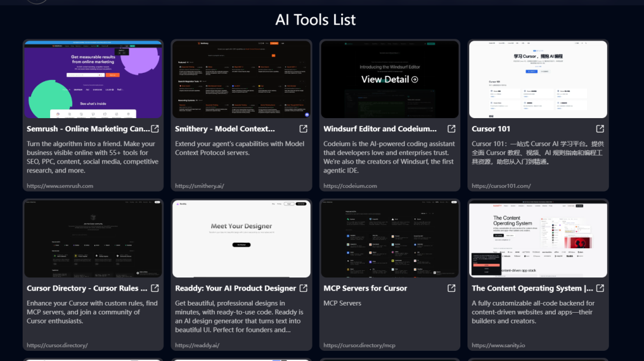Select the MCP Servers for Cursor thumbnail
This screenshot has width=644, height=361.
point(390,239)
